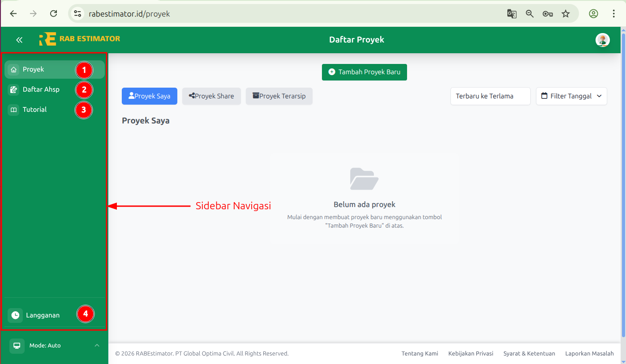Bookmark this page with the star icon
This screenshot has width=626, height=364.
click(x=566, y=14)
